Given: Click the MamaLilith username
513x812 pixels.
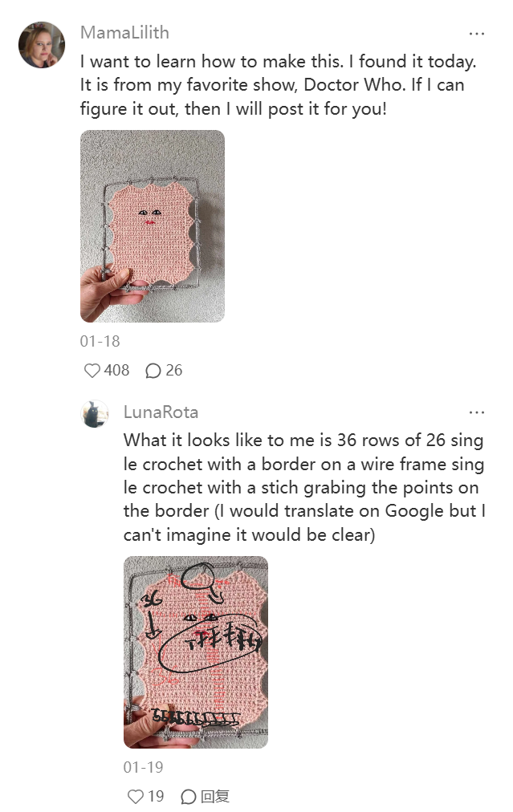Looking at the screenshot, I should tap(125, 33).
